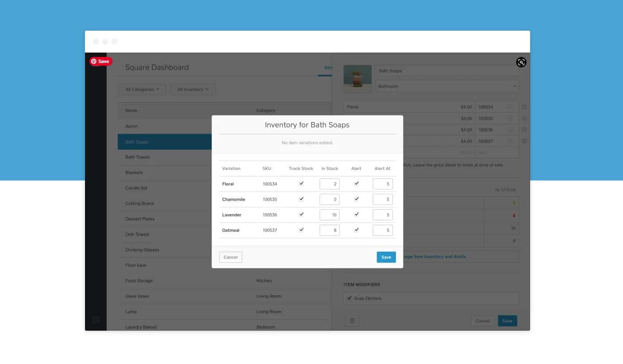Disable the Alert checkbox for Chamomile
The width and height of the screenshot is (623, 364).
click(x=356, y=199)
